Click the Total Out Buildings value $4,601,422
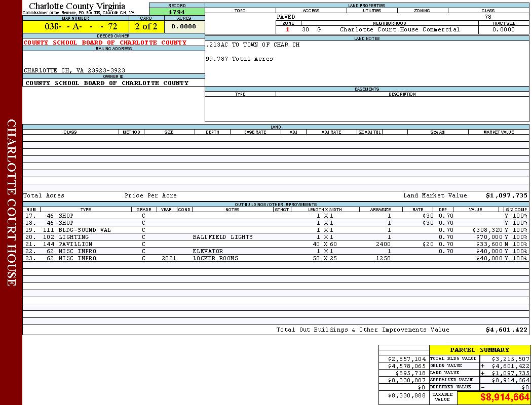The width and height of the screenshot is (532, 405). 506,330
